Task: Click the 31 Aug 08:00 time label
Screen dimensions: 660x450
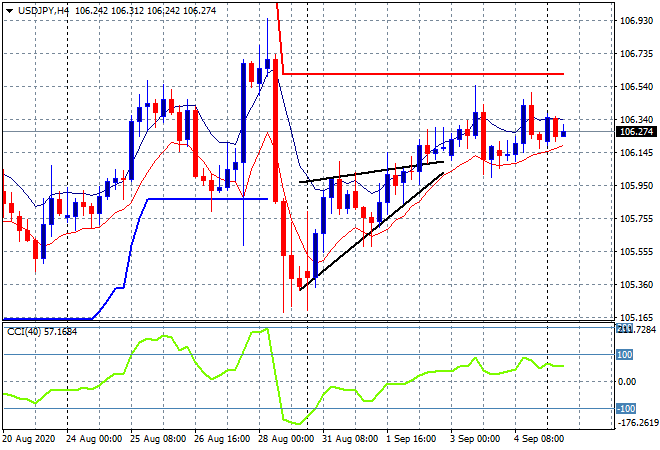Action: 350,439
